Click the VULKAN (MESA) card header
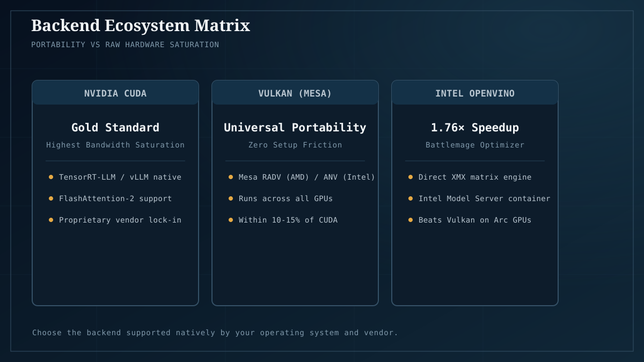 coord(295,93)
